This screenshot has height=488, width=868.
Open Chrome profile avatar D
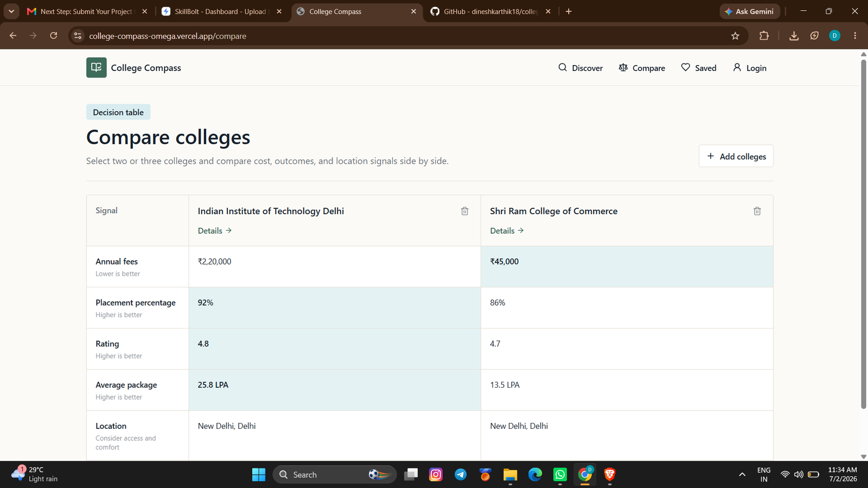(834, 36)
